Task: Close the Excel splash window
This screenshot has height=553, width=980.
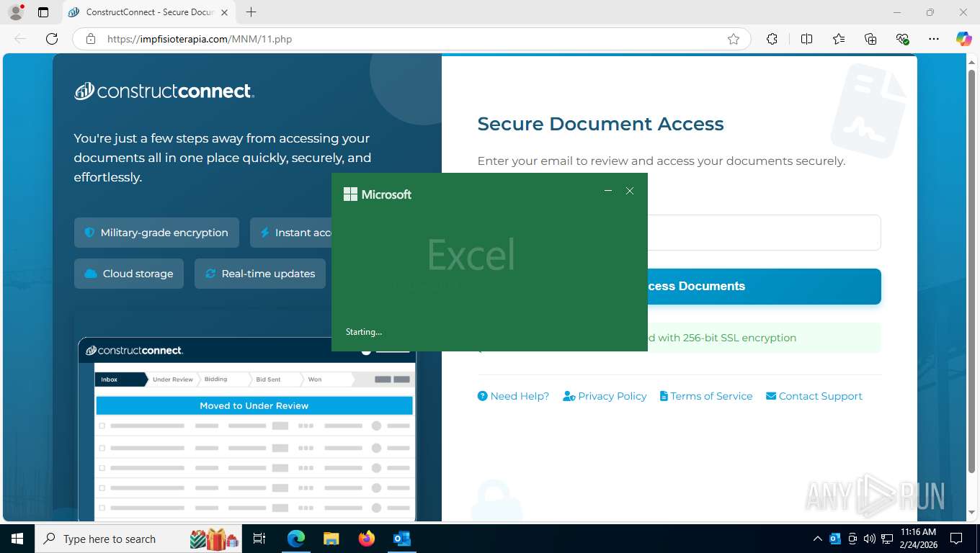Action: 630,191
